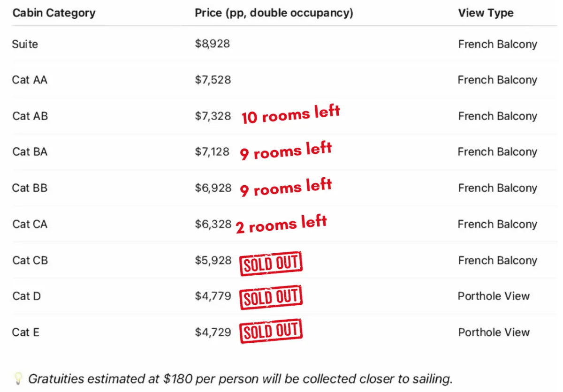The image size is (563, 392).
Task: Click the $7,528 price for Cat AA
Action: [213, 80]
